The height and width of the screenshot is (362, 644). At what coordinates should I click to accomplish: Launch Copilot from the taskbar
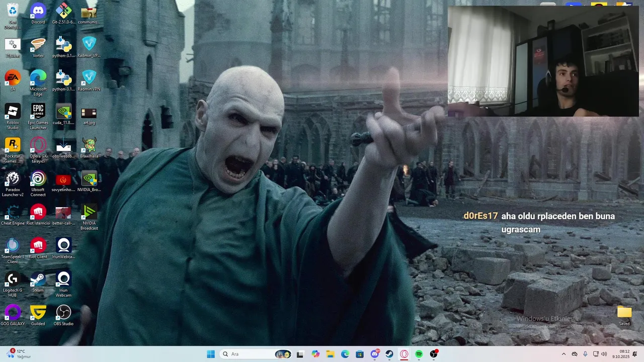point(315,354)
